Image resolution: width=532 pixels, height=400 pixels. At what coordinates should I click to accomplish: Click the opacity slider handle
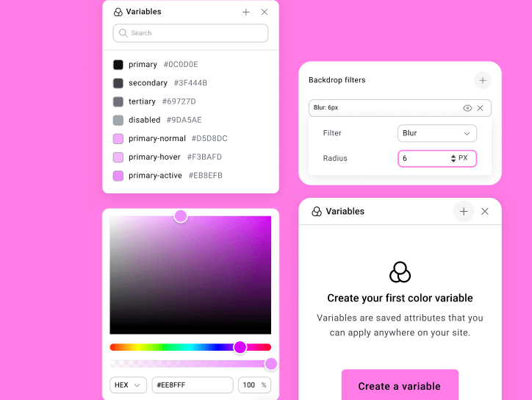pyautogui.click(x=271, y=364)
